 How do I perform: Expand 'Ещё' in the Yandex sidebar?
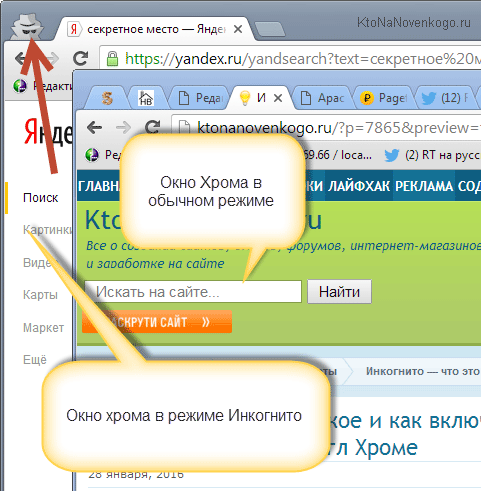point(35,360)
